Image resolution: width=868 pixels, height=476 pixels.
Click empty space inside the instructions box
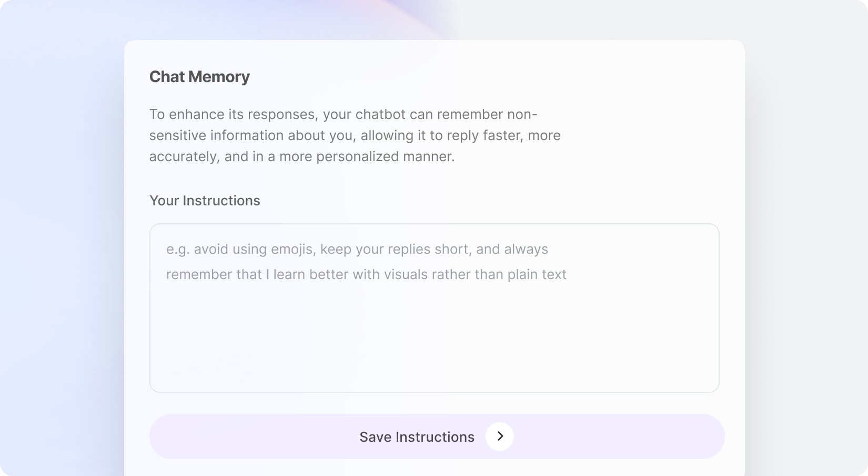point(434,342)
